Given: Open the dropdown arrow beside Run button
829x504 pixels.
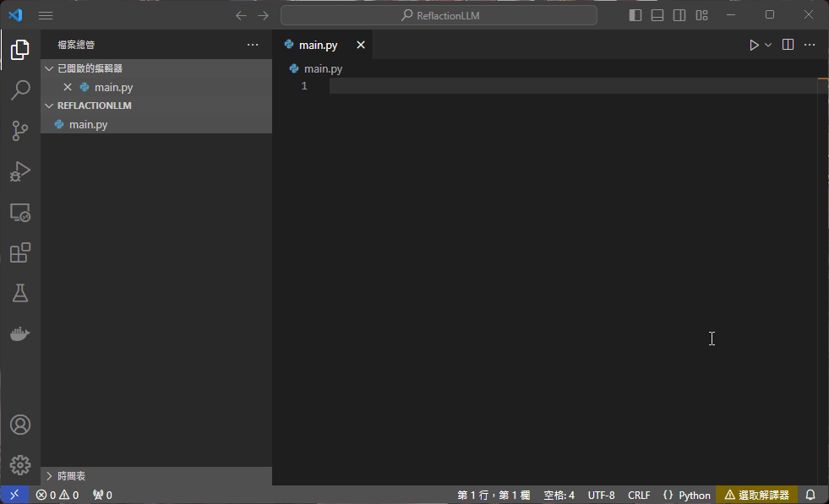Looking at the screenshot, I should pyautogui.click(x=768, y=45).
